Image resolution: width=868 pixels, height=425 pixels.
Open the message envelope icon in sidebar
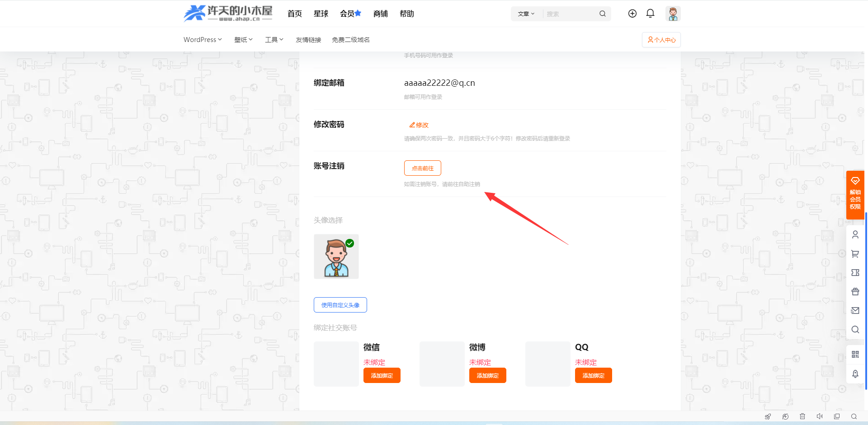pyautogui.click(x=855, y=310)
